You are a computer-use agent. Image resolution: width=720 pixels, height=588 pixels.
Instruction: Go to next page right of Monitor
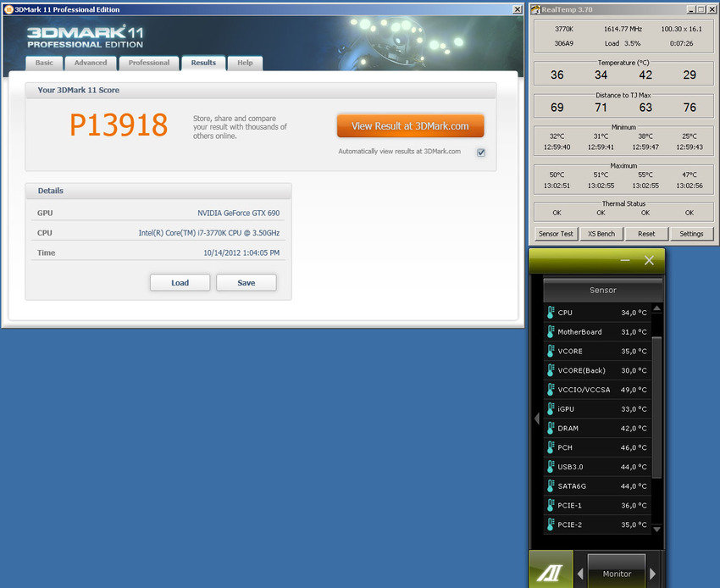point(653,574)
